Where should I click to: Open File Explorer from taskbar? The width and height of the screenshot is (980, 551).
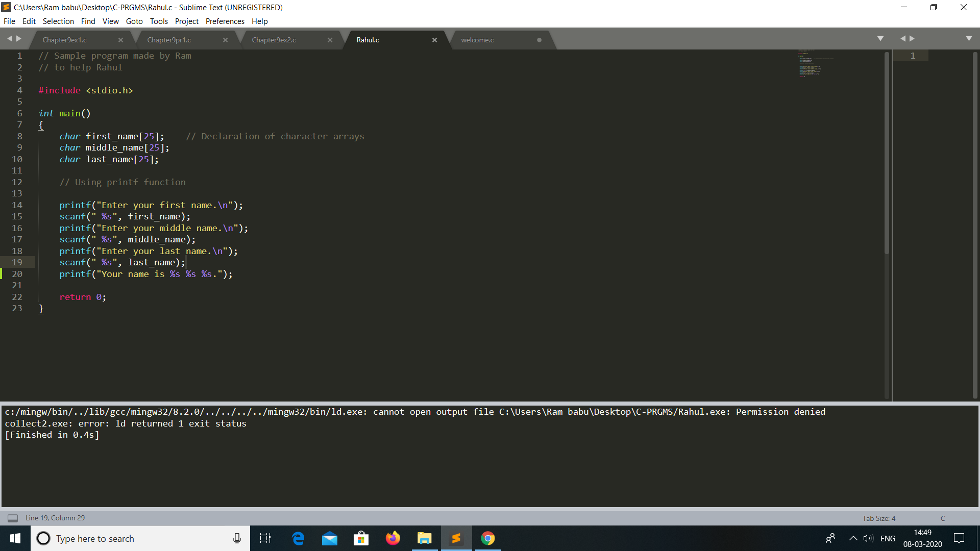(425, 538)
